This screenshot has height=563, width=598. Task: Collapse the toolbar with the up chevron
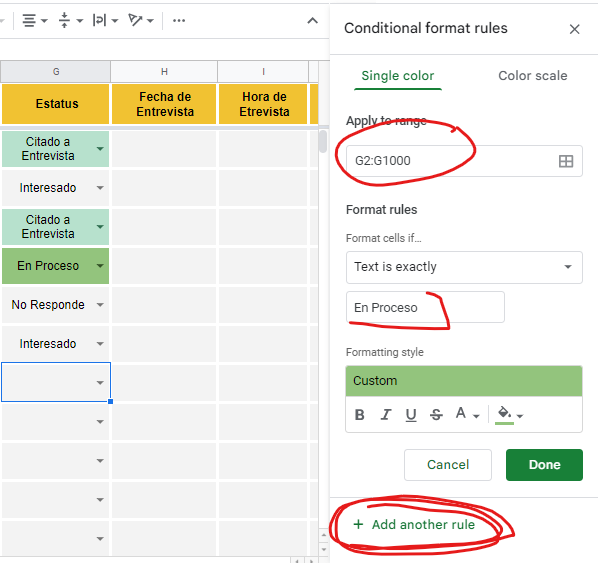click(312, 21)
